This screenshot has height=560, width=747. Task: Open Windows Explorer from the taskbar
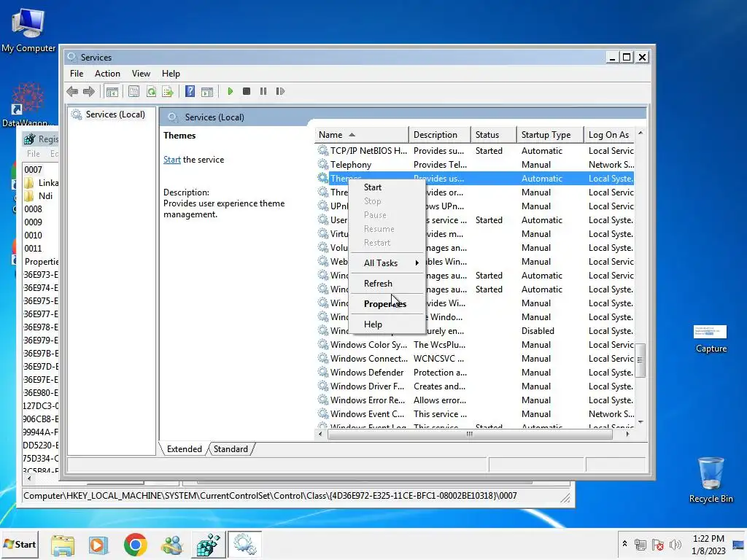[63, 545]
